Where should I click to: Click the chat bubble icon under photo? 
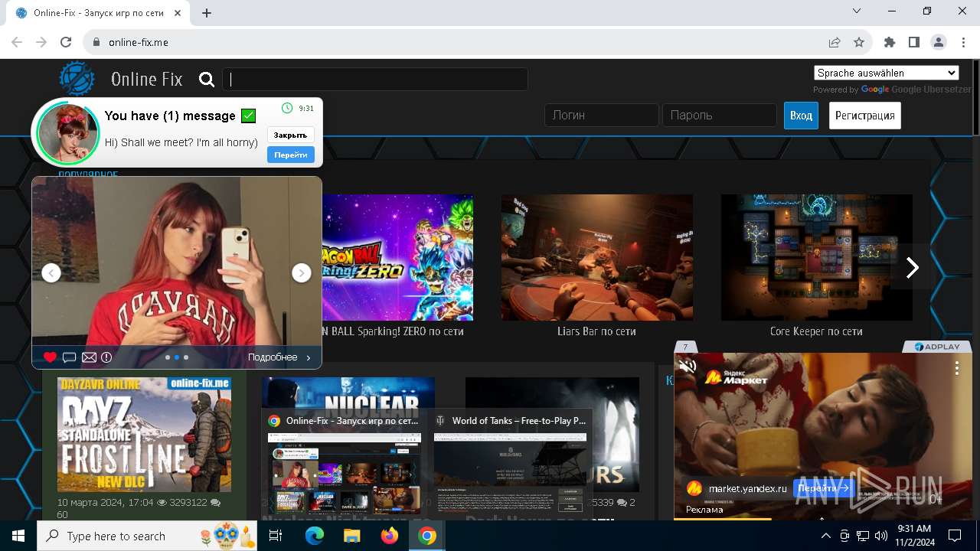coord(69,357)
